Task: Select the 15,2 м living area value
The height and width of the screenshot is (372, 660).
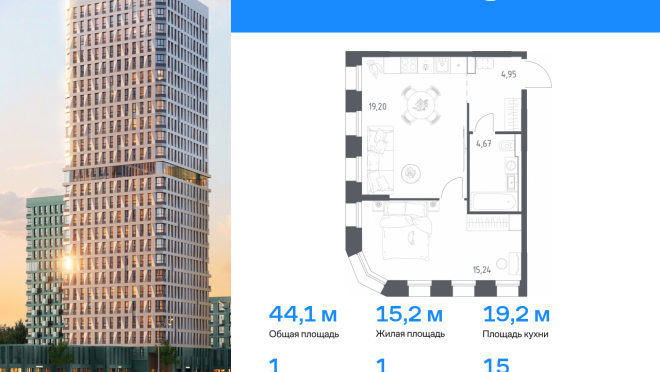Action: 409,314
